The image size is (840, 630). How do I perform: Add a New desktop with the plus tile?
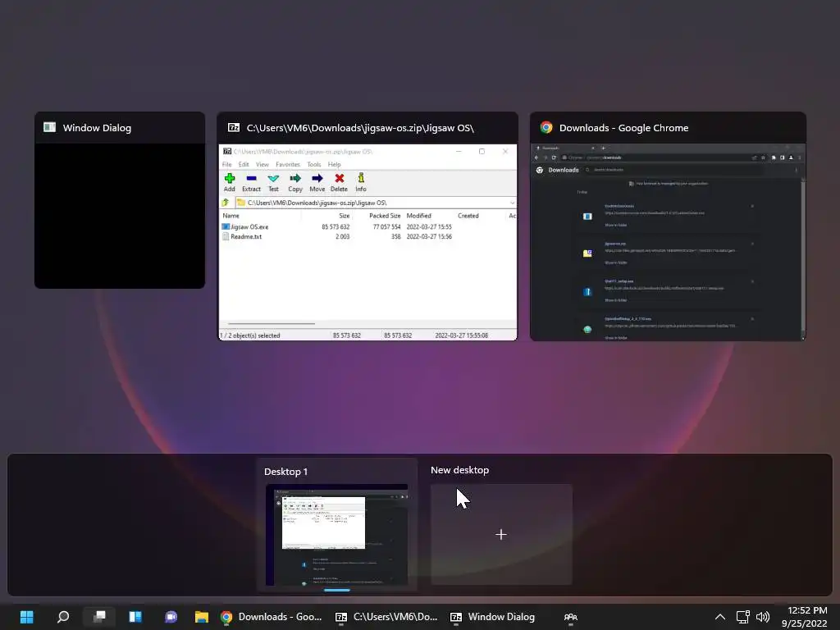click(x=501, y=535)
